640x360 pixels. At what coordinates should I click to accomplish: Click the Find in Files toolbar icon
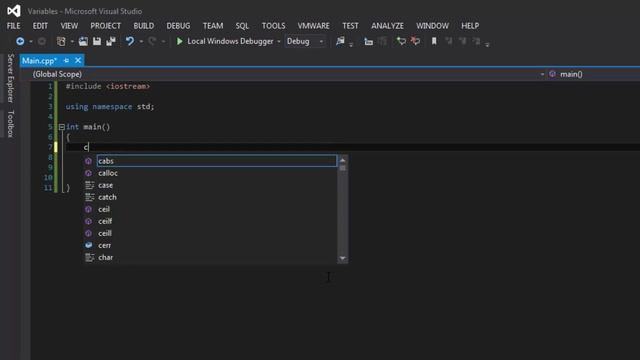click(340, 41)
